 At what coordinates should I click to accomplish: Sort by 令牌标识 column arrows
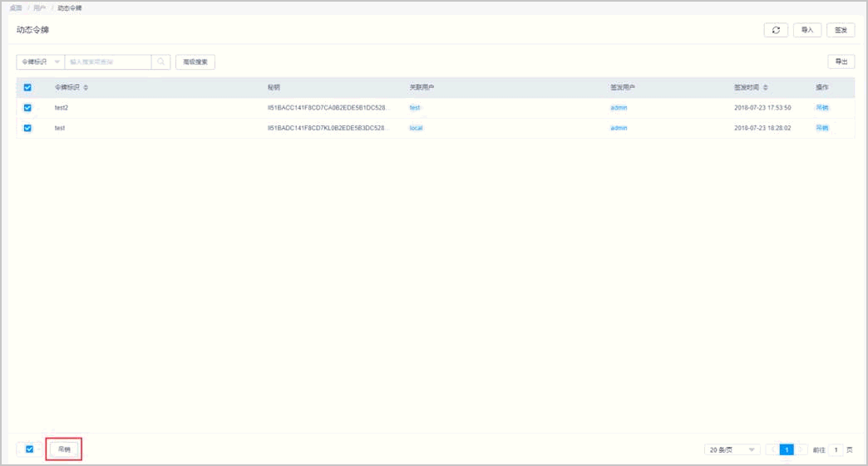coord(86,88)
